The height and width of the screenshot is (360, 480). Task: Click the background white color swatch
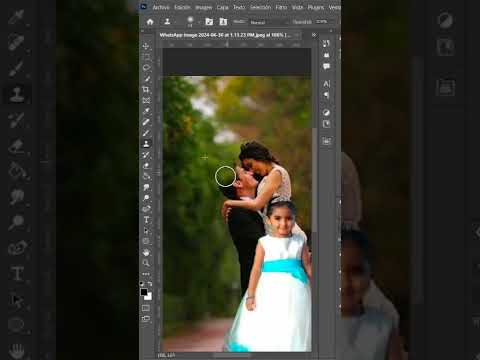(148, 296)
